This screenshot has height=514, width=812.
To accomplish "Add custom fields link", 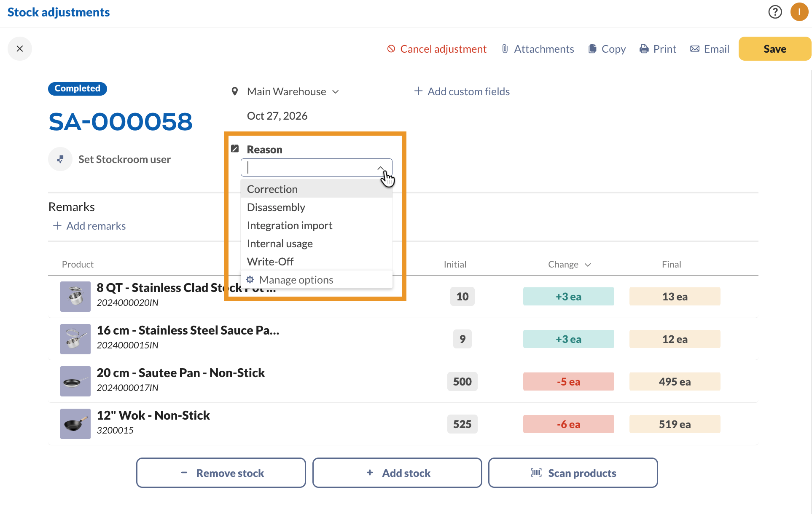I will click(462, 91).
